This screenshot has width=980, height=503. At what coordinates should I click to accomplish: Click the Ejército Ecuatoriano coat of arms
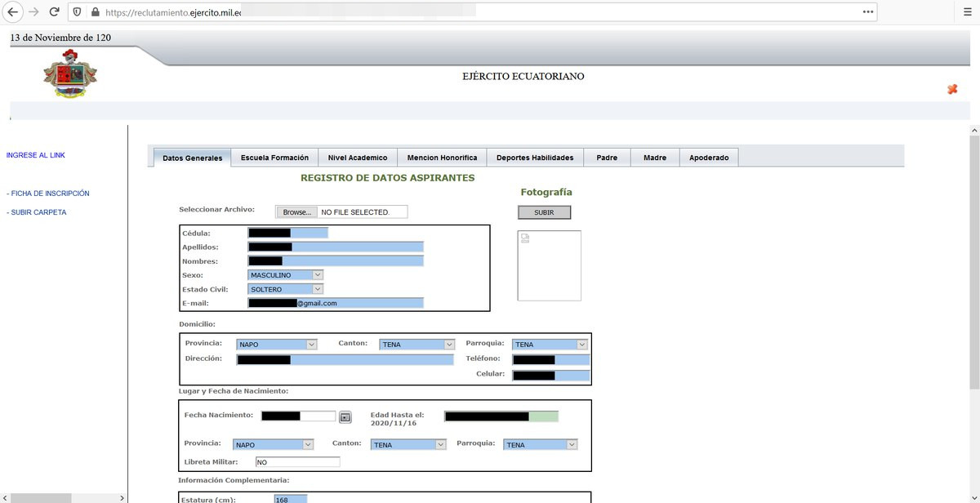[70, 73]
